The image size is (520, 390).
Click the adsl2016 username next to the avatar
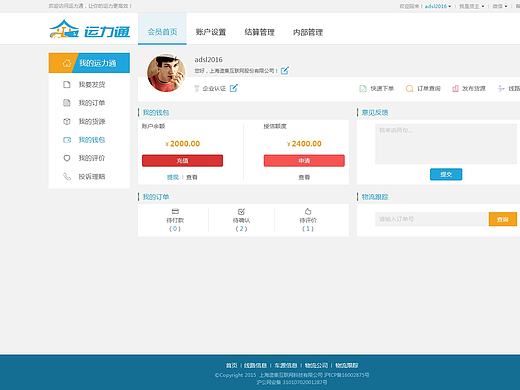[x=208, y=60]
